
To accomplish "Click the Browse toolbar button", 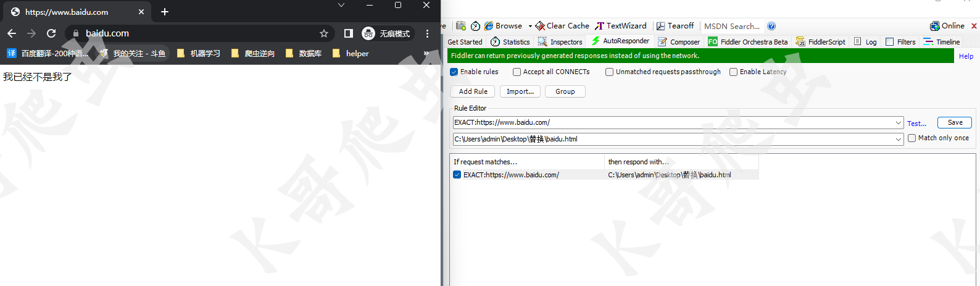I will tap(504, 26).
